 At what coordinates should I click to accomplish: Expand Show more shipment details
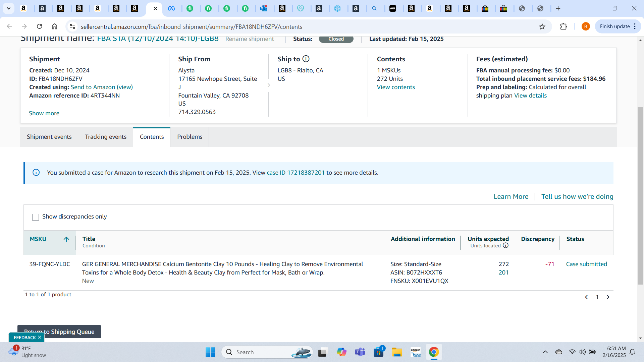pyautogui.click(x=44, y=113)
